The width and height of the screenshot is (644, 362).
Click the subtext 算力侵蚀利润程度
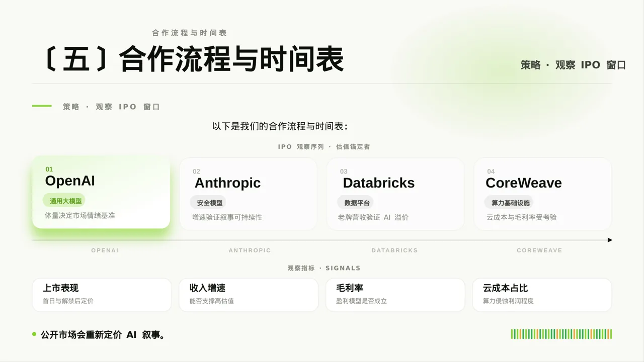[508, 301]
